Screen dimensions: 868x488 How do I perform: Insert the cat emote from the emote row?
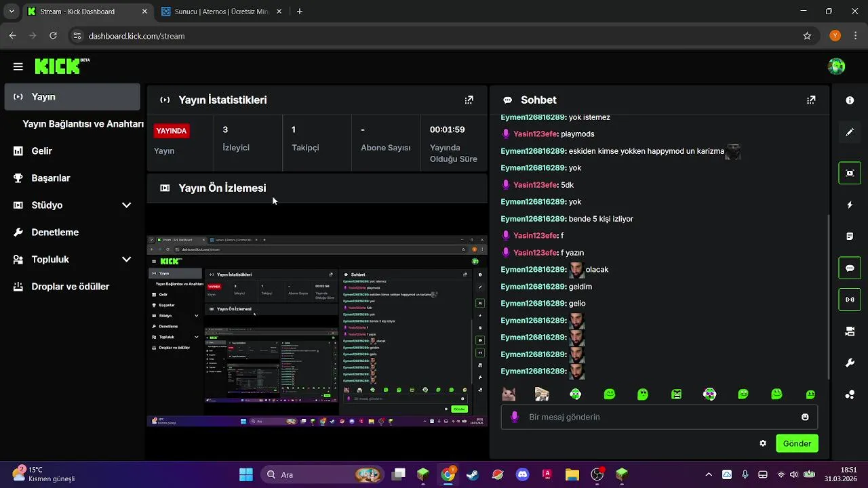(x=509, y=394)
